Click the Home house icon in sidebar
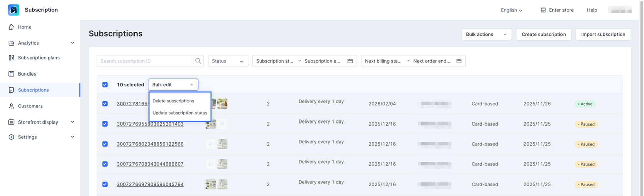 click(11, 27)
